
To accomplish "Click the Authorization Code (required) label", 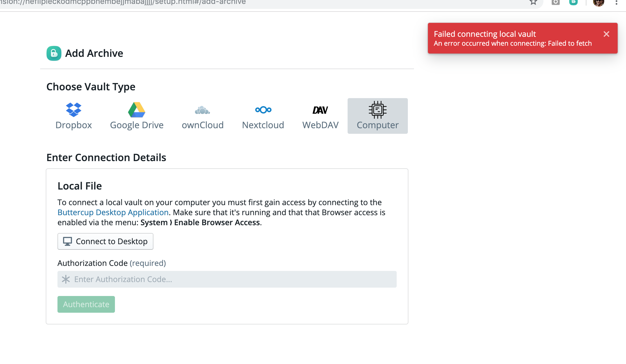I will [x=112, y=263].
